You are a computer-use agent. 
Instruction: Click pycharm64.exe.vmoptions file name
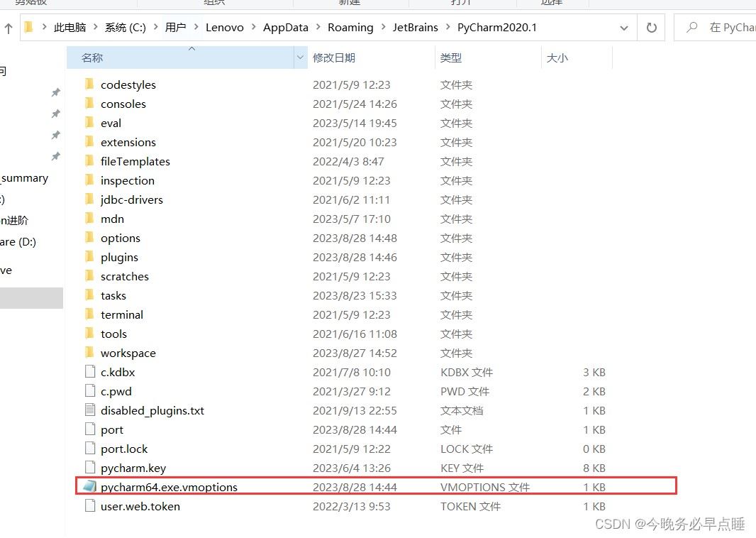(169, 488)
